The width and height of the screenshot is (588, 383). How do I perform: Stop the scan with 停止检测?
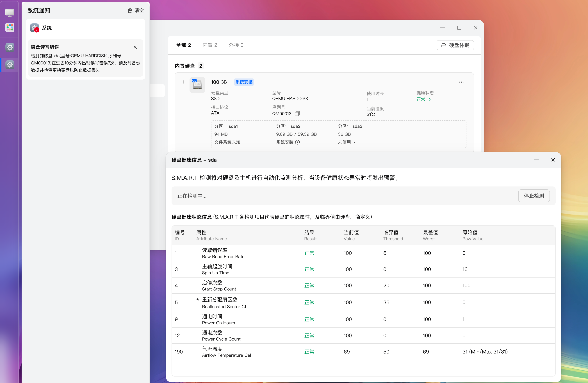coord(534,196)
